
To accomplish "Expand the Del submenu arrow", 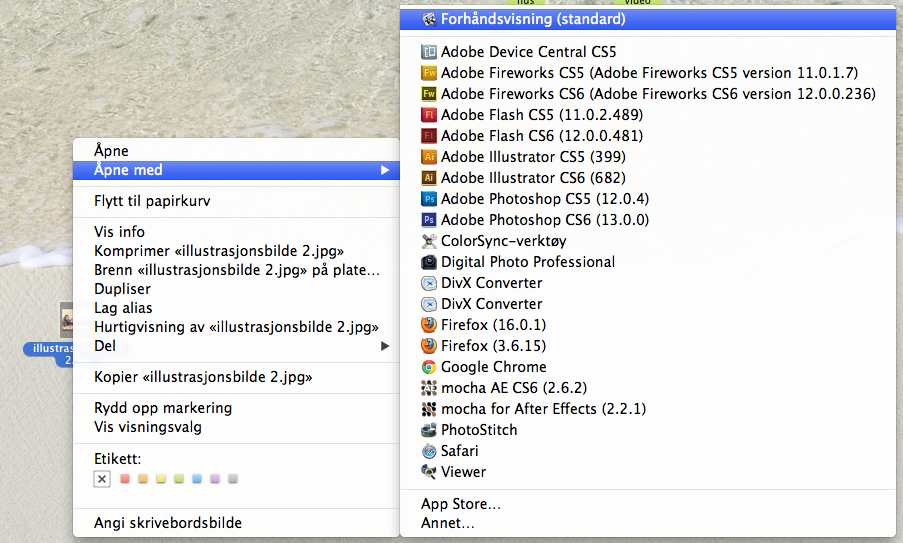I will pos(385,346).
